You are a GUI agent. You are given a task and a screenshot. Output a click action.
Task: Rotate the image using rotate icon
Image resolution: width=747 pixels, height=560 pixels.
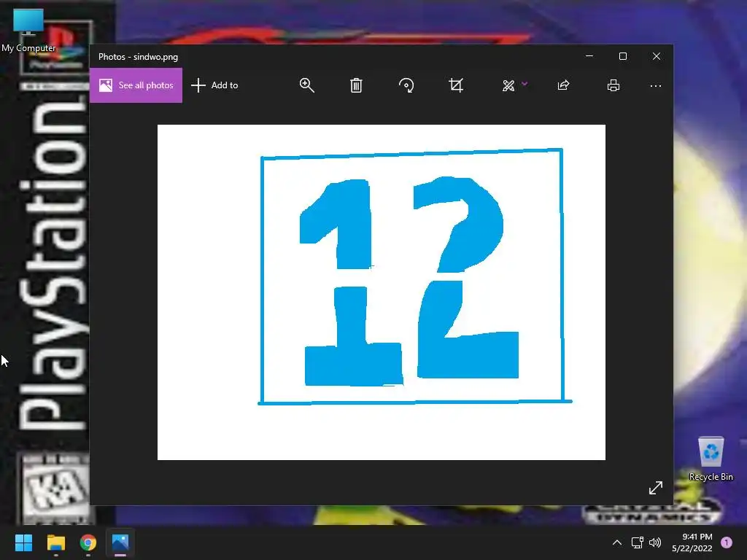click(x=406, y=85)
